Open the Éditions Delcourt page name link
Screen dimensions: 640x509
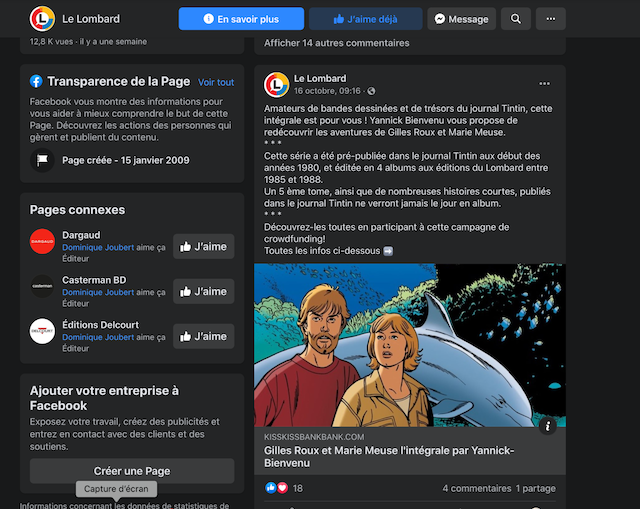(100, 325)
